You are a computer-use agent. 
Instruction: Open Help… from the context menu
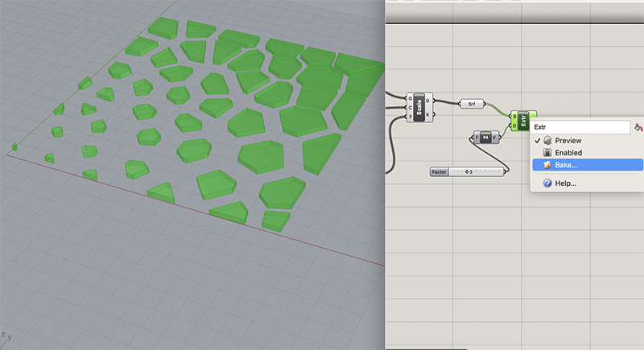tap(566, 183)
